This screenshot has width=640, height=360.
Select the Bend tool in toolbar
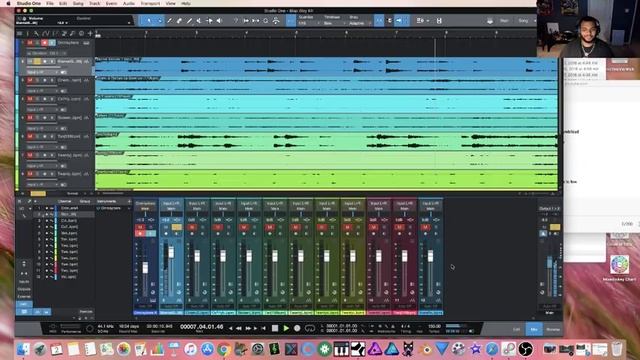click(x=209, y=20)
